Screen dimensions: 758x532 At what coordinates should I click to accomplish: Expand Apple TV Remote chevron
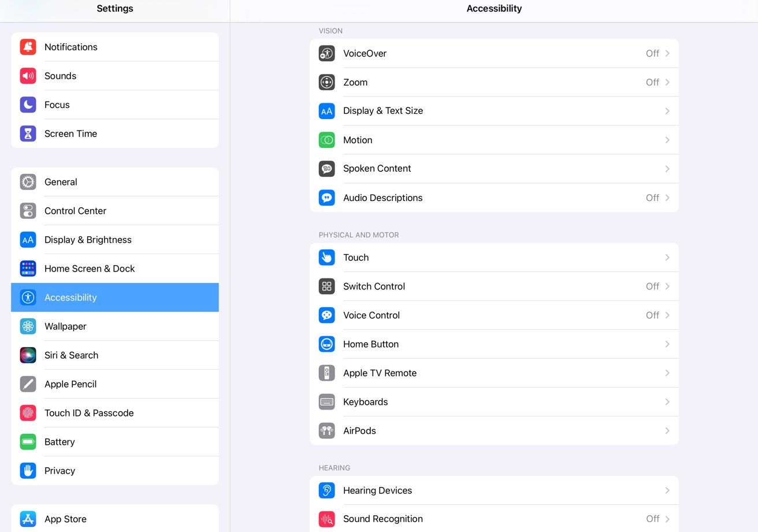coord(667,373)
